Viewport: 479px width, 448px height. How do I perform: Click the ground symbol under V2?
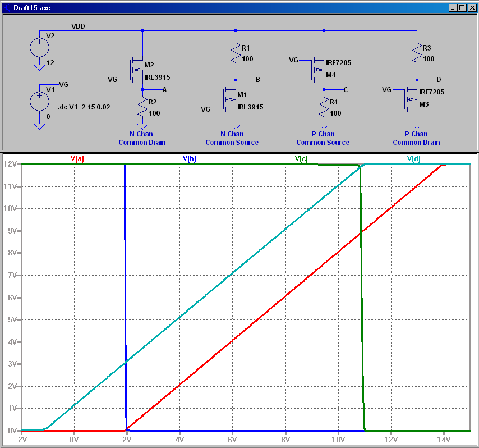[x=39, y=67]
